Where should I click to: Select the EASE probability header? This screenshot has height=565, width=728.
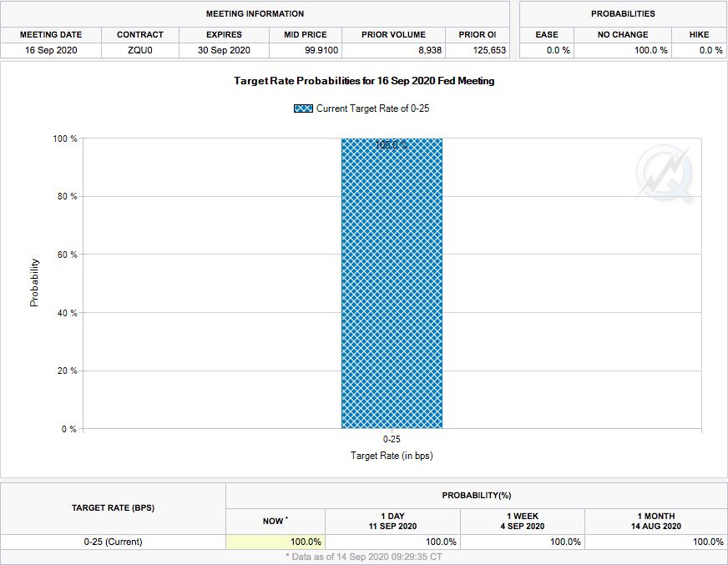click(x=547, y=35)
